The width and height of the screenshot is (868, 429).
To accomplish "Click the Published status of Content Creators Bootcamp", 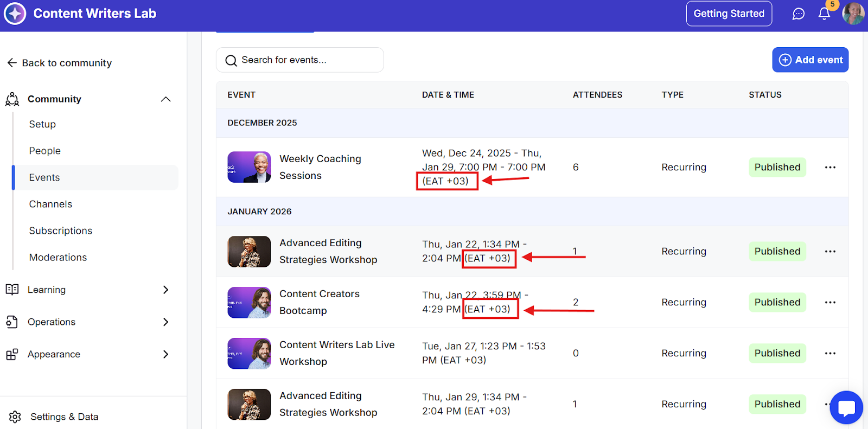I will coord(777,302).
